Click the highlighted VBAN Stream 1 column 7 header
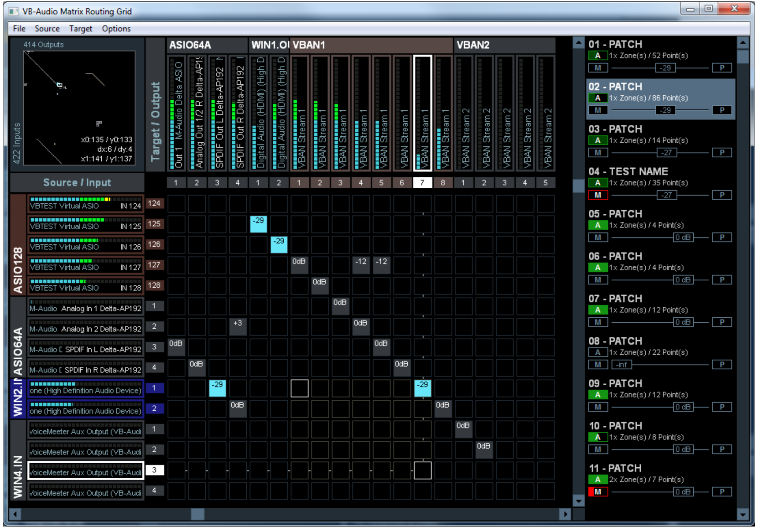Image resolution: width=758 pixels, height=532 pixels. tap(422, 113)
